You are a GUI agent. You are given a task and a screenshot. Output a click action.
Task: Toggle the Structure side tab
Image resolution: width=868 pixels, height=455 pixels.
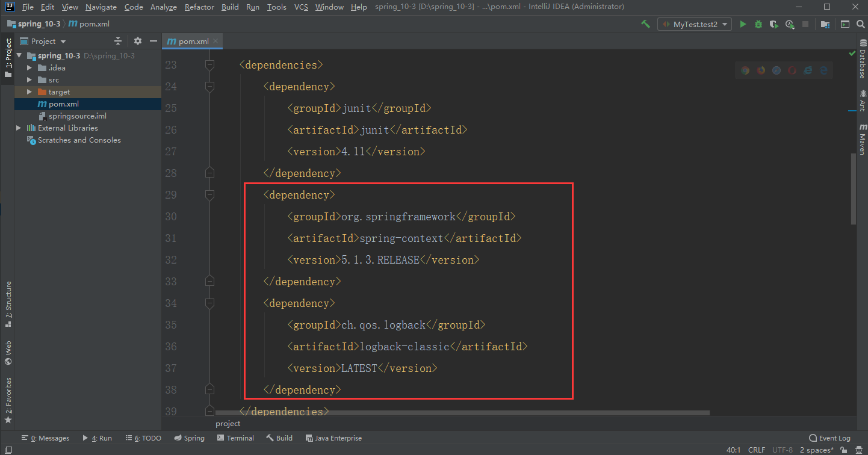tap(8, 304)
